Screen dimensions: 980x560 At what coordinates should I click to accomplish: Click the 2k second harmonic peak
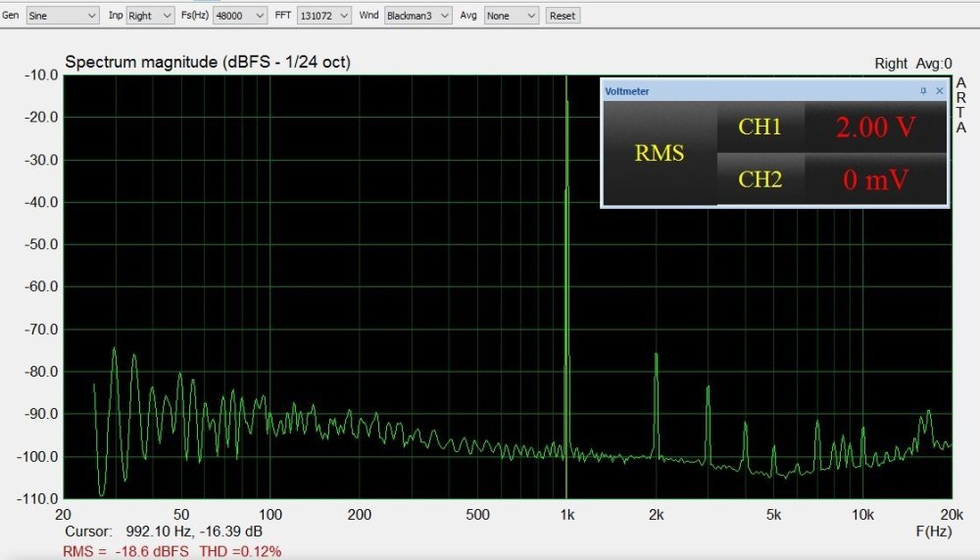pyautogui.click(x=656, y=357)
